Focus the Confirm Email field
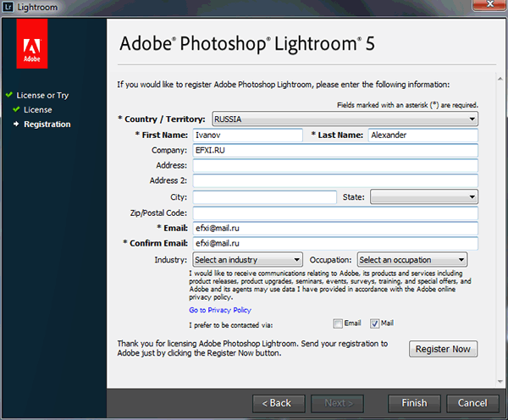This screenshot has height=420, width=508. [x=335, y=243]
